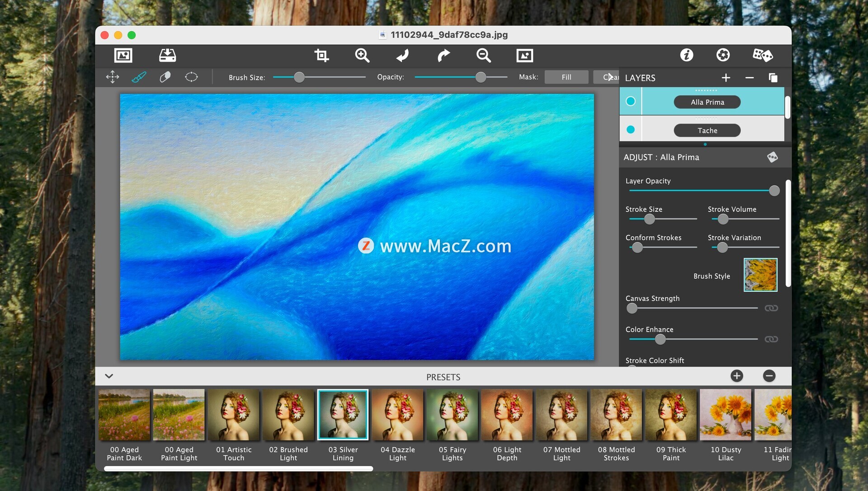Select the circular lasso selection tool
This screenshot has width=868, height=491.
(191, 77)
